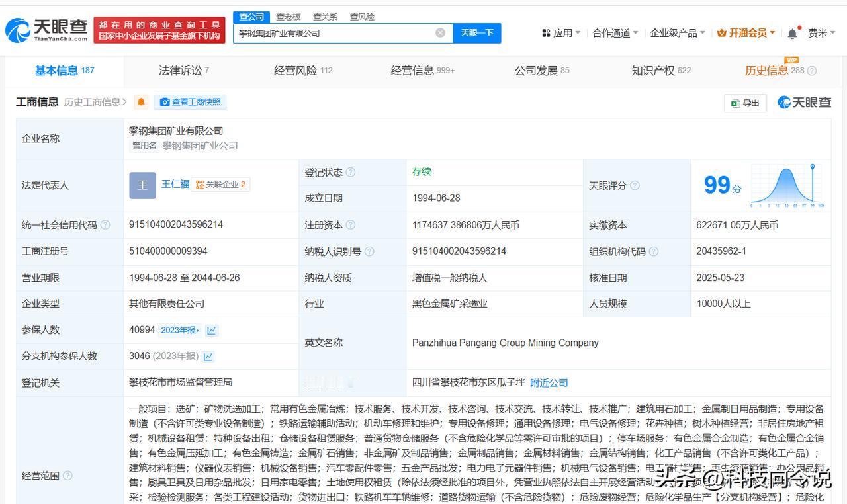The width and height of the screenshot is (847, 504).
Task: Open the 附近公司 link
Action: pos(549,383)
